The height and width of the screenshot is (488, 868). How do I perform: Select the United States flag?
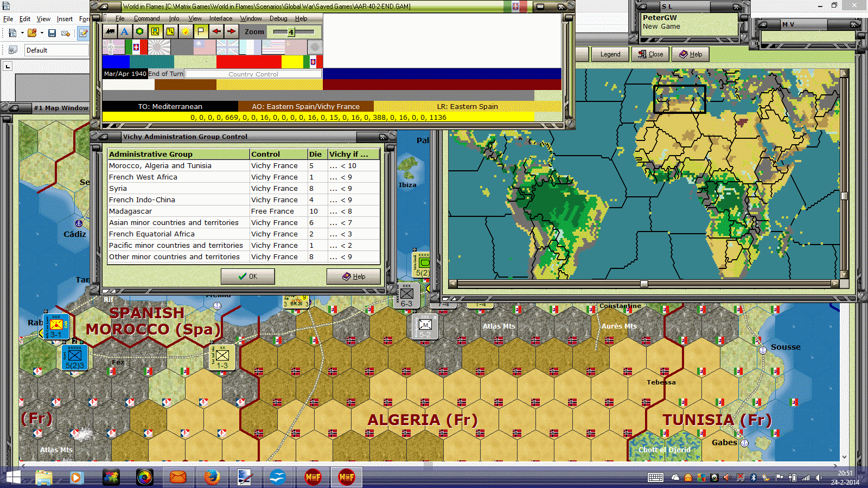click(273, 47)
